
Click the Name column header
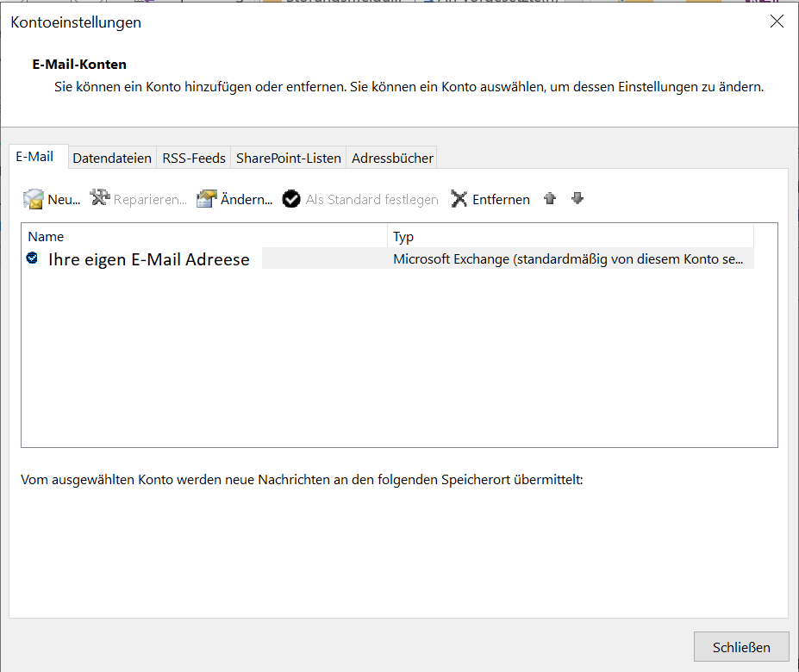coord(46,236)
